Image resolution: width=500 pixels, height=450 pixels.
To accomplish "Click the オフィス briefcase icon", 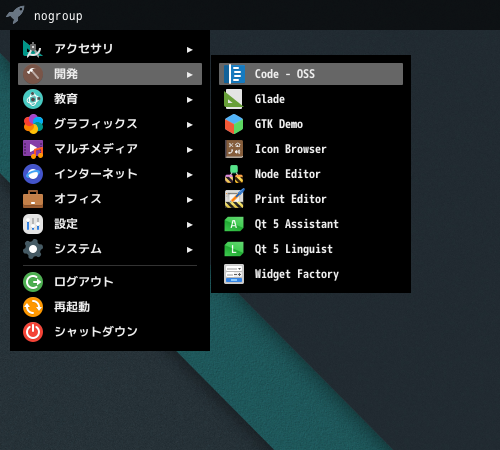I will [x=33, y=199].
